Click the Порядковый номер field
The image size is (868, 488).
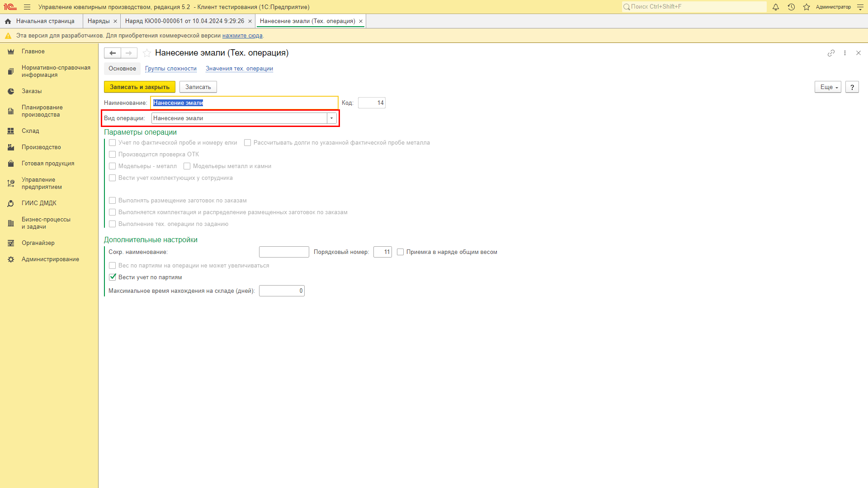point(382,252)
